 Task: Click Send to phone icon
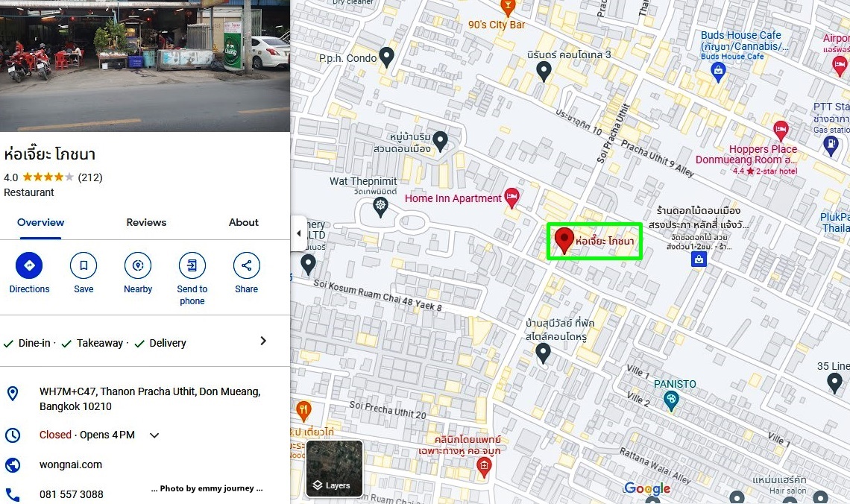(x=192, y=265)
